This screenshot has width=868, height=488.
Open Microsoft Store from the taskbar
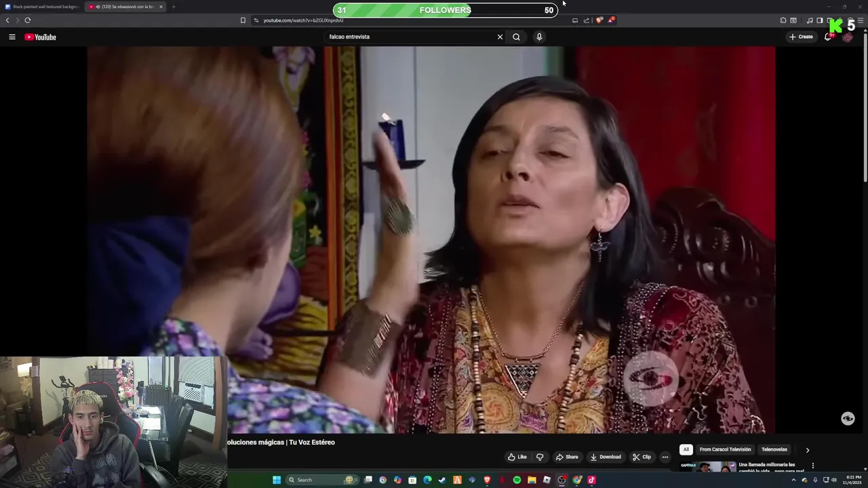(412, 480)
